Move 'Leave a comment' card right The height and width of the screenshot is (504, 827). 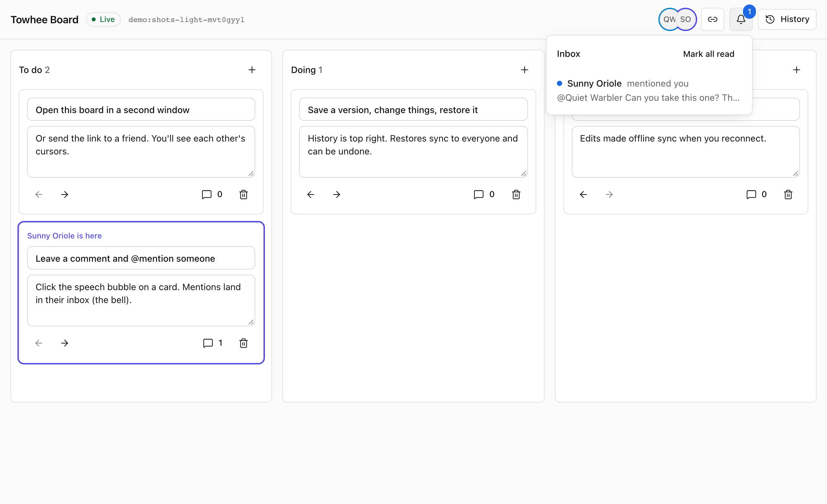point(65,343)
